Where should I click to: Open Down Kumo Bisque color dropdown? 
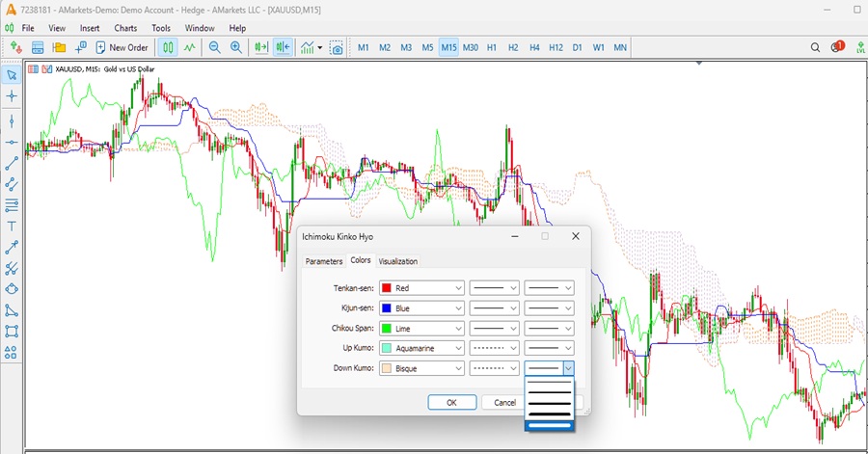[x=421, y=368]
